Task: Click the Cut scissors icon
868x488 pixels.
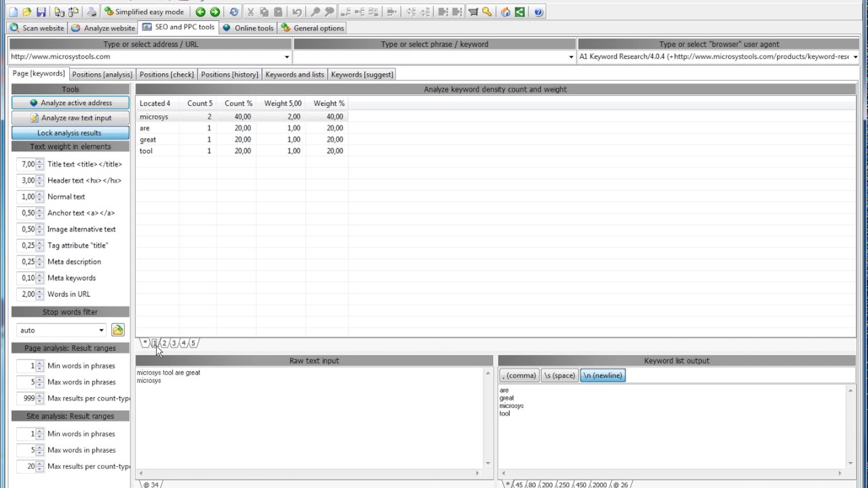Action: click(250, 12)
